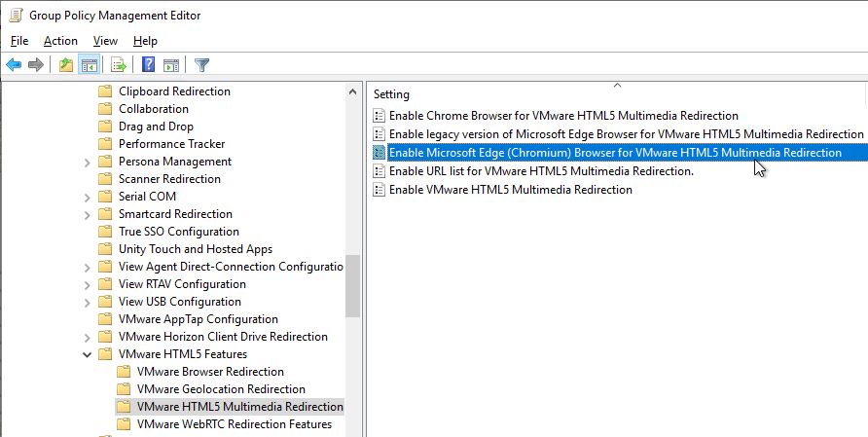
Task: Toggle Show/Hide Action Pane icon
Action: [x=171, y=65]
